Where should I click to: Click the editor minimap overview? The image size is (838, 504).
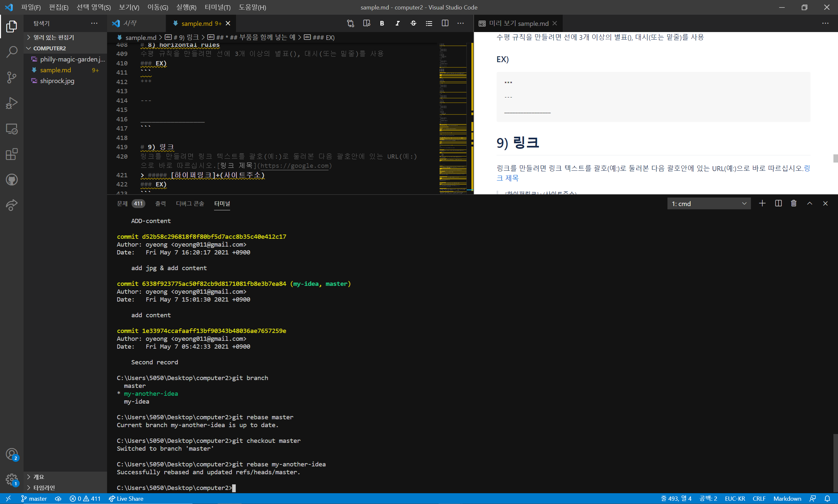click(453, 118)
